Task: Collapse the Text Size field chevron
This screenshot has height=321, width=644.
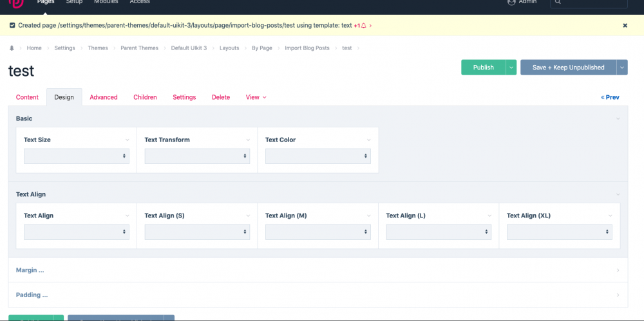Action: (128, 140)
